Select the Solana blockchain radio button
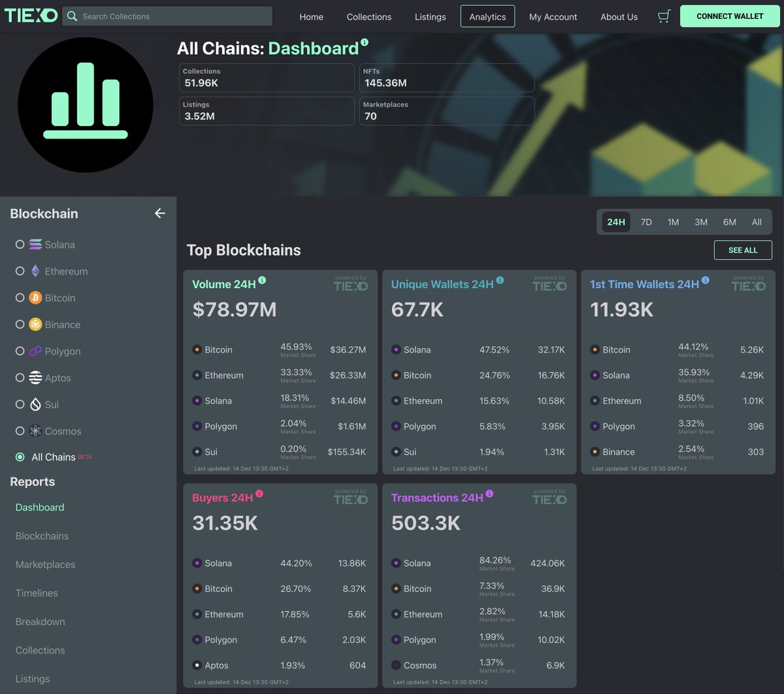This screenshot has width=784, height=694. (x=20, y=244)
